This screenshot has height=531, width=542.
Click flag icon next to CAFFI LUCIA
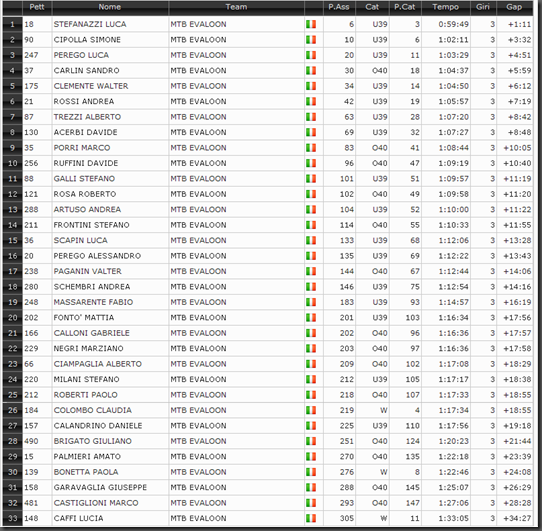point(311,518)
